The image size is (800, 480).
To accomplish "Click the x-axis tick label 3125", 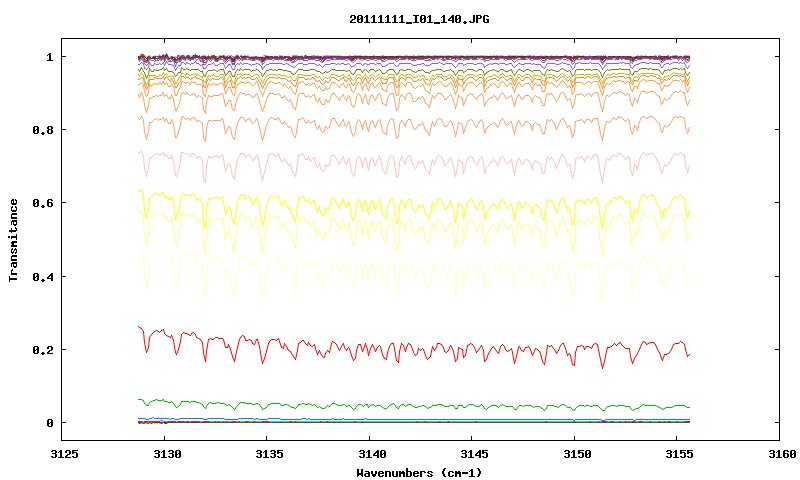I will point(65,454).
